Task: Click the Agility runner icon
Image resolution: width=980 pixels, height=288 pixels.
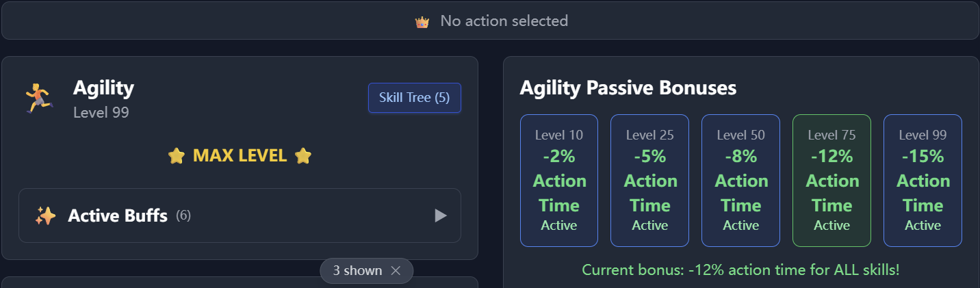Action: click(39, 98)
